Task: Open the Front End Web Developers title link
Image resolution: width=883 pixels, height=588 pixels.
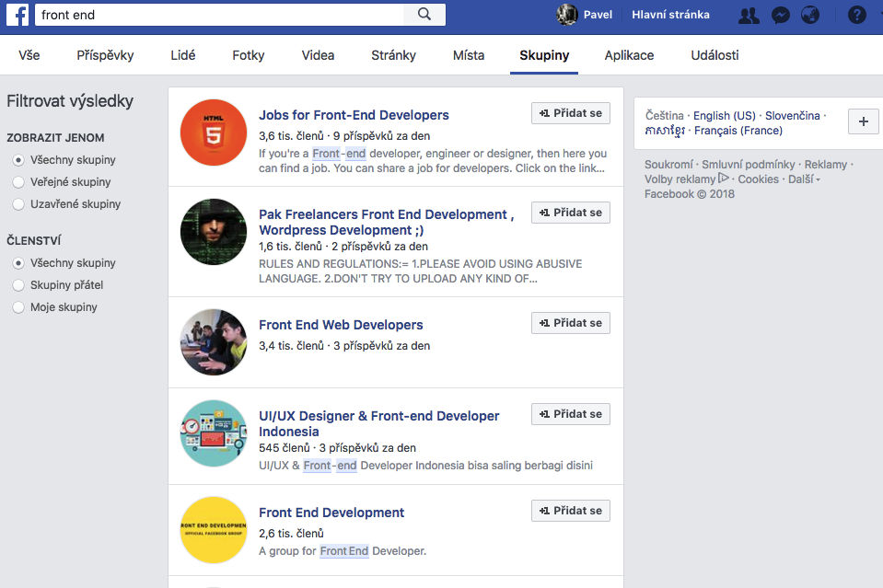Action: [x=341, y=325]
